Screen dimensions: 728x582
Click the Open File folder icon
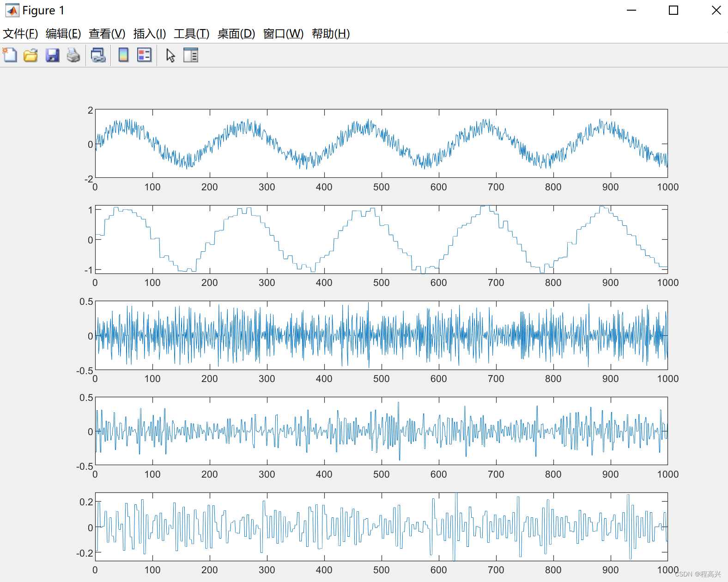[x=30, y=55]
